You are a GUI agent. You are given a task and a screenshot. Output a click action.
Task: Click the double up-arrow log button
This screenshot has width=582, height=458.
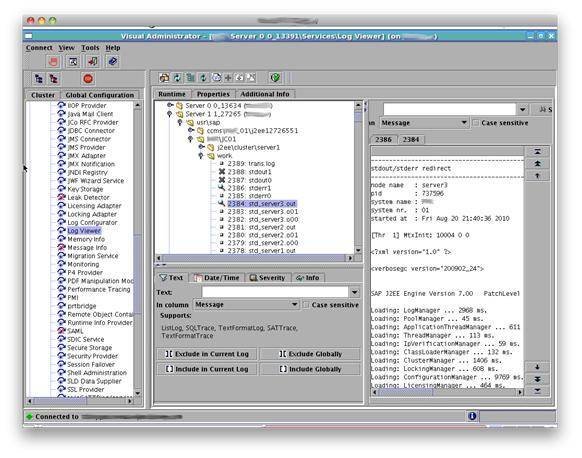coord(537,164)
